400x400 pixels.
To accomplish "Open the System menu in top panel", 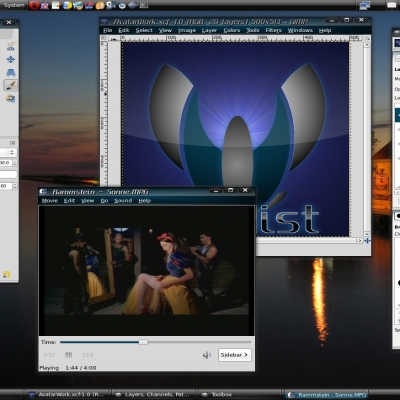I will coord(14,5).
